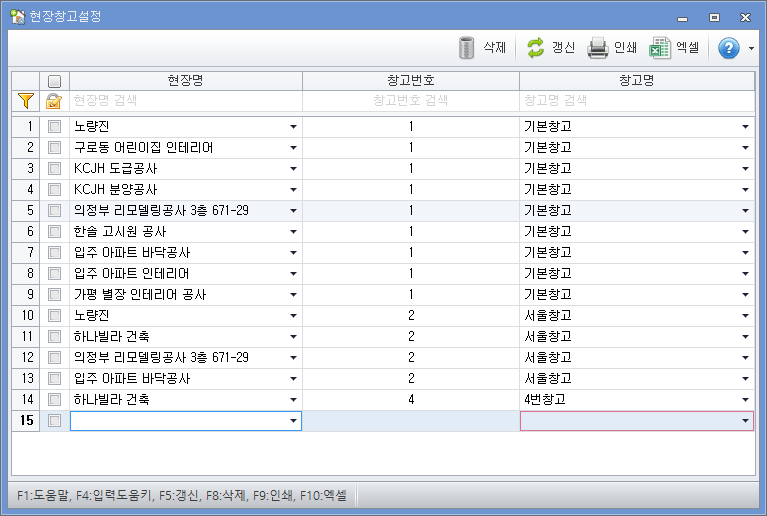Click the Excel export icon (엑셀)

click(660, 48)
